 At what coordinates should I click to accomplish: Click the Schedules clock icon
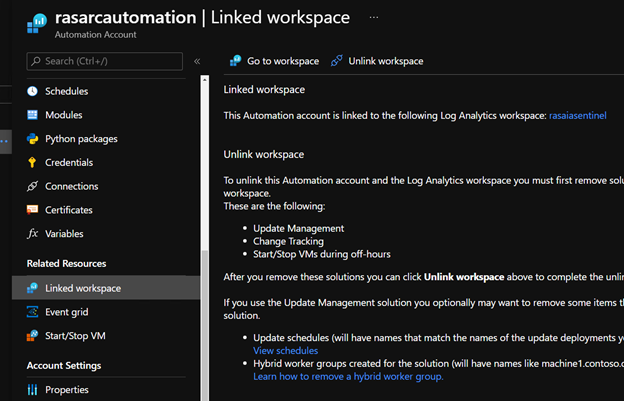tap(32, 91)
